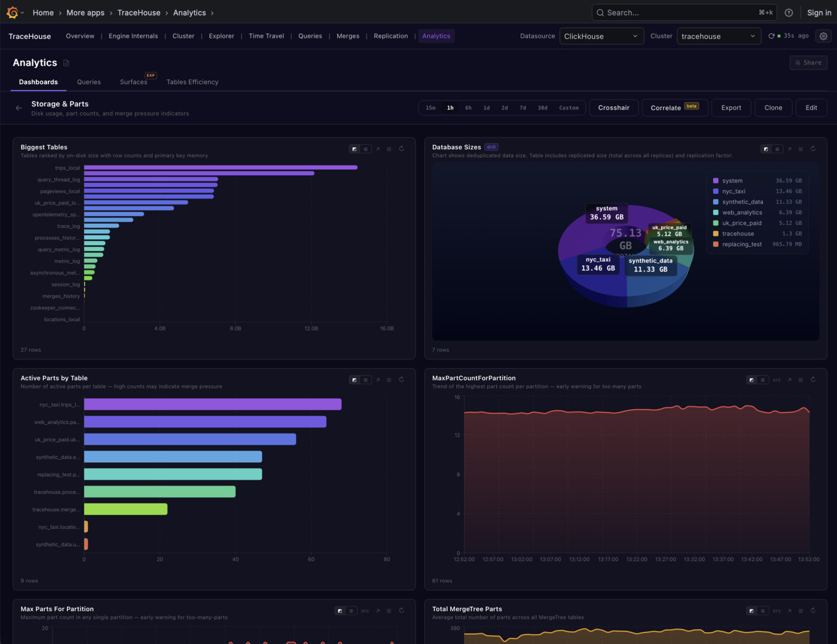This screenshot has width=837, height=644.
Task: Click expand arrow on Active Parts by Table
Action: 378,380
